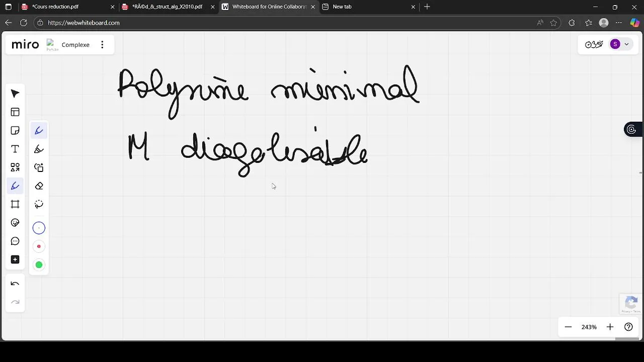Open the board options kebab menu
The width and height of the screenshot is (644, 362).
click(102, 45)
